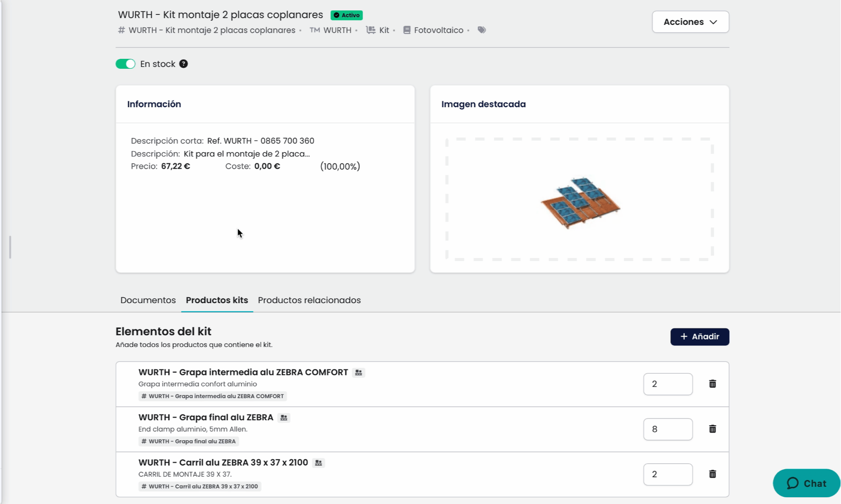
Task: Click the product reference text in header subtitle
Action: click(x=212, y=30)
